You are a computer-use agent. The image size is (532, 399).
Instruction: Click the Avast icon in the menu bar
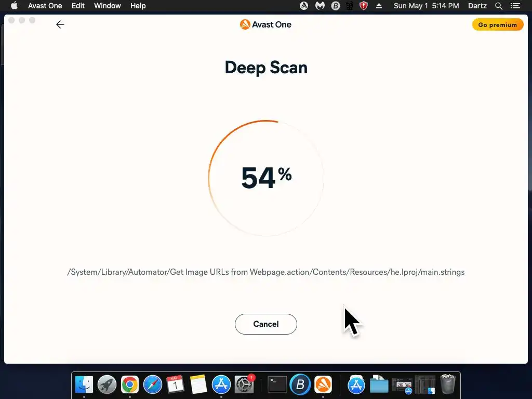pos(303,6)
